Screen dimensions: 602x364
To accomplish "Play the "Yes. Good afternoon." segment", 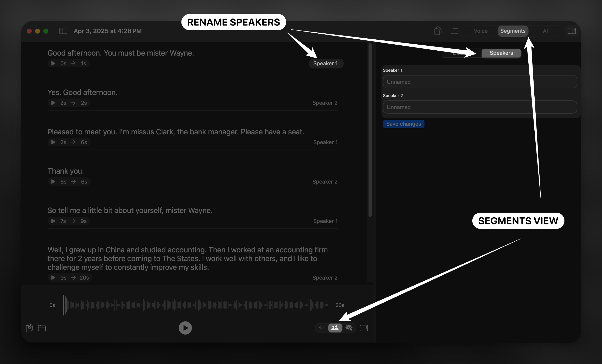I will [x=53, y=103].
